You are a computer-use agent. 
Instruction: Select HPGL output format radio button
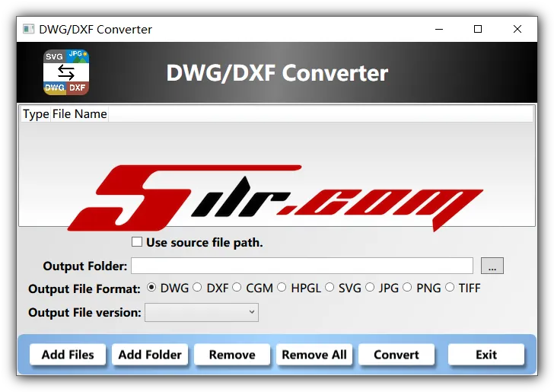click(x=282, y=287)
